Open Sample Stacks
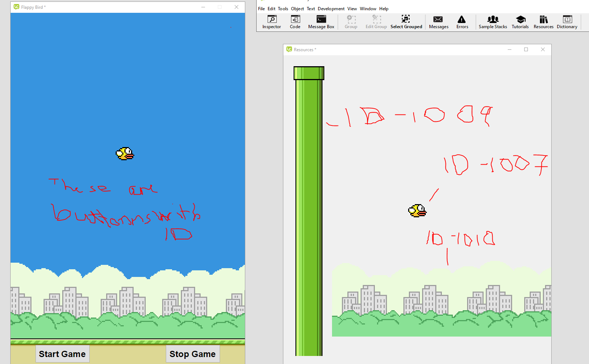The height and width of the screenshot is (364, 589). (493, 22)
